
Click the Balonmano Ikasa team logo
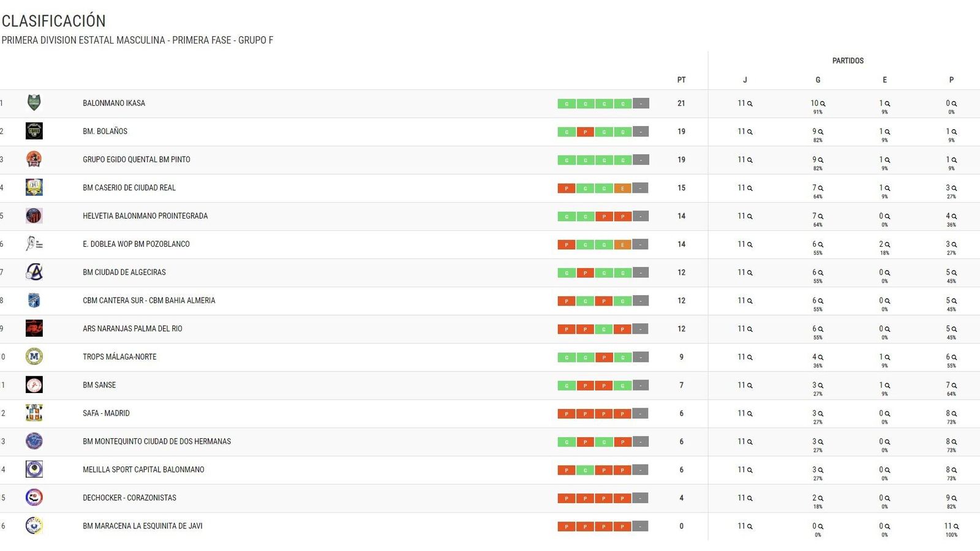click(x=34, y=103)
